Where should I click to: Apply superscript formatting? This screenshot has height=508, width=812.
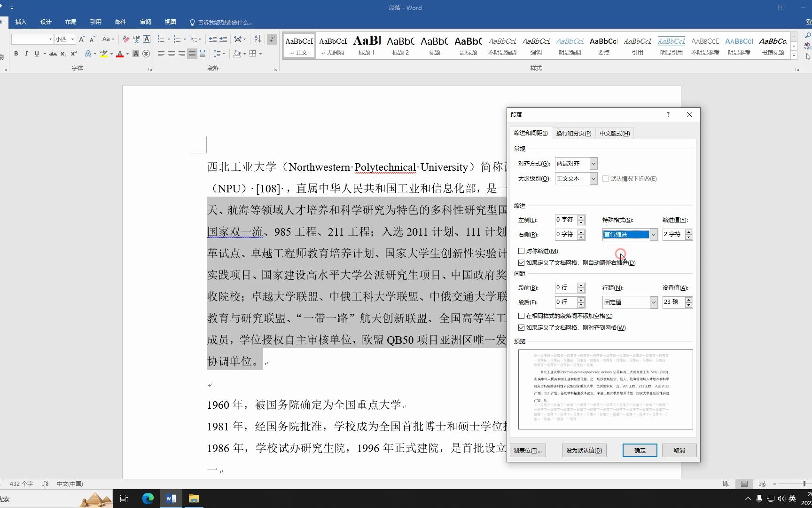[74, 54]
